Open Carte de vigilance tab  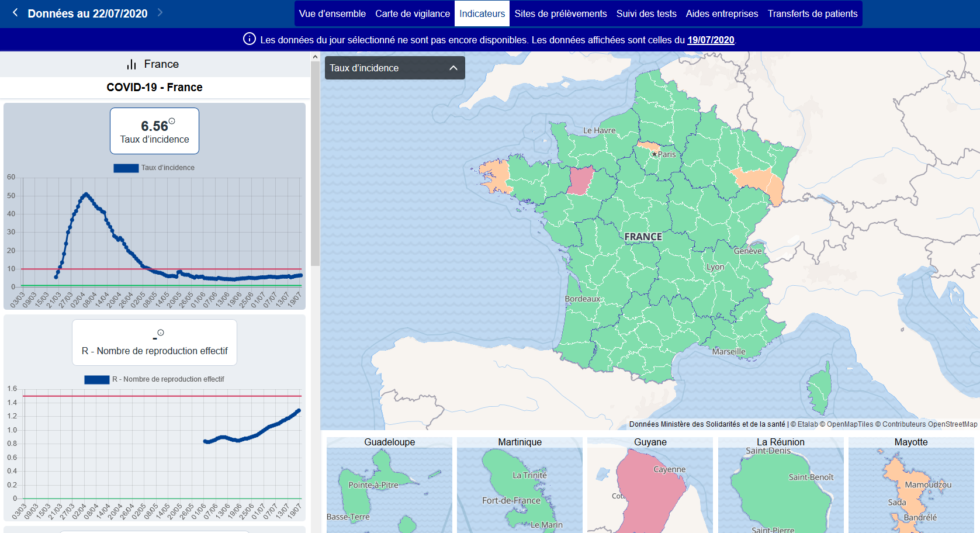pos(413,13)
